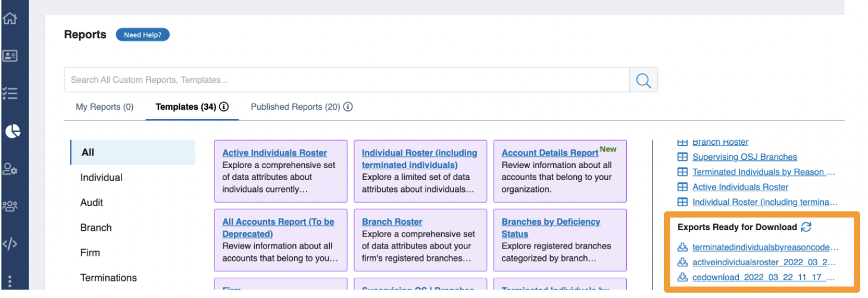The image size is (868, 298).
Task: Click the table icon beside Terminated Individuals by Reason
Action: 683,172
